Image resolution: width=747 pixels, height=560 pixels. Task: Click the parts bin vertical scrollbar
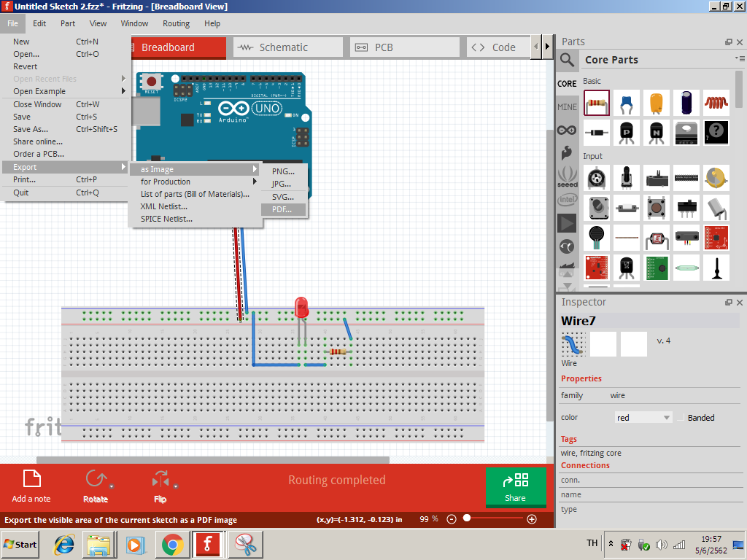[739, 89]
